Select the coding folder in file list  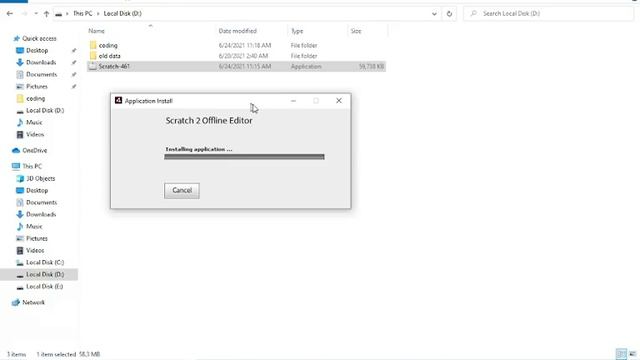(x=108, y=45)
